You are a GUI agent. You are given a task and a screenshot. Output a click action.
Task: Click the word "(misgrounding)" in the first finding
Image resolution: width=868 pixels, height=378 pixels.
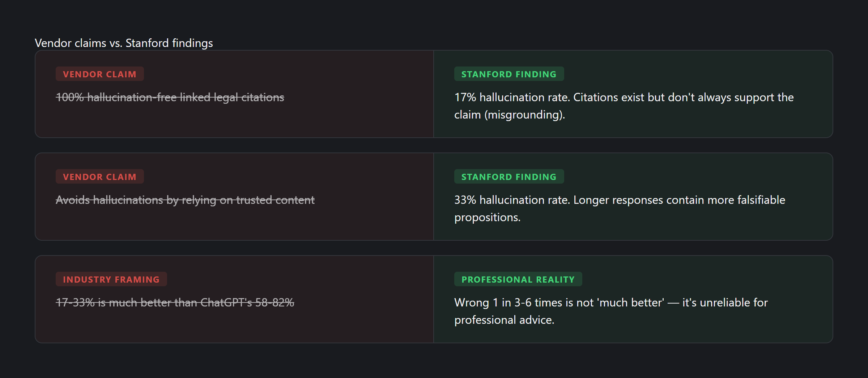pyautogui.click(x=524, y=115)
